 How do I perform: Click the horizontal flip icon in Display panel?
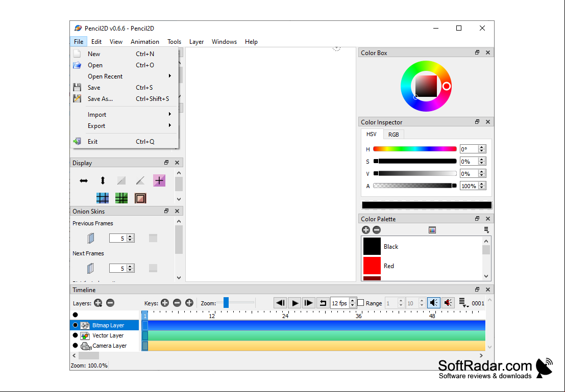click(84, 180)
